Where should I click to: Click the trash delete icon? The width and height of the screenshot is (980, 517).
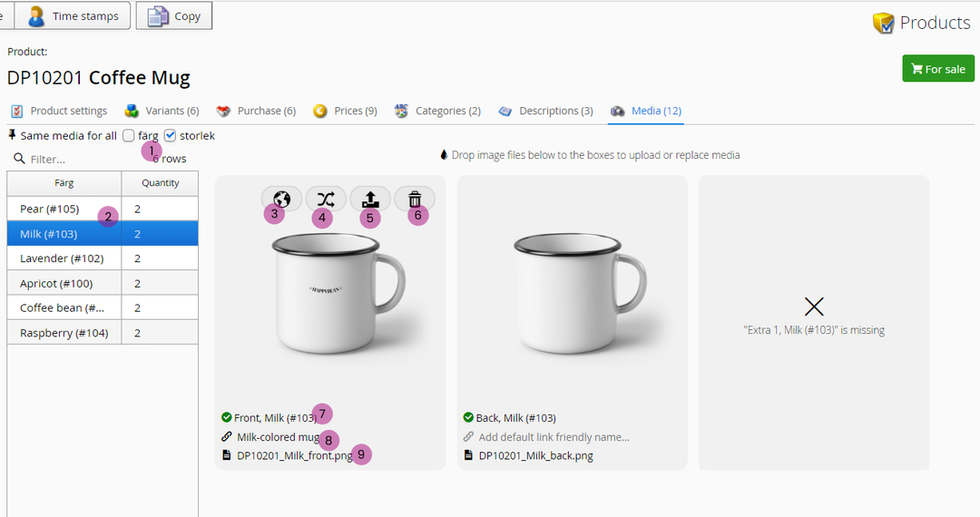click(415, 199)
